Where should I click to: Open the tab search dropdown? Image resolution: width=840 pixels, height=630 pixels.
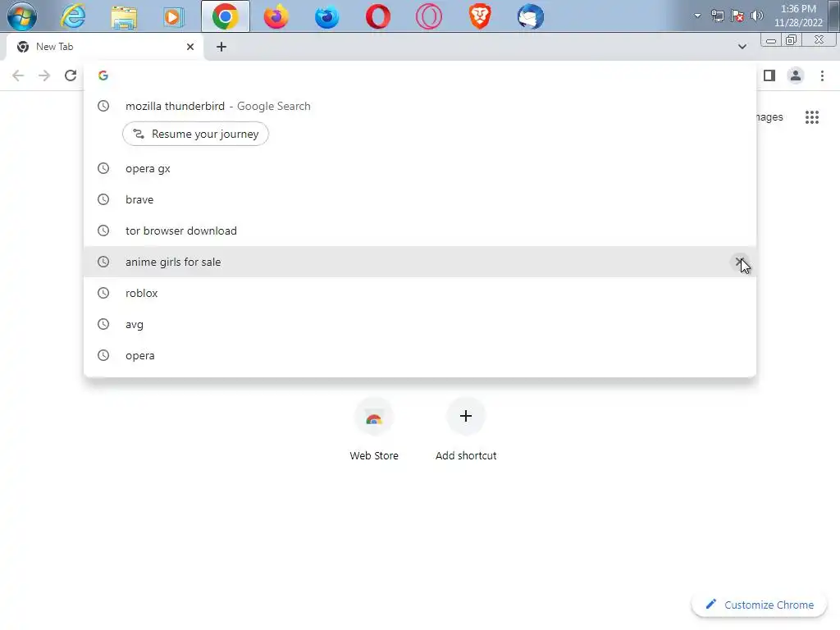click(742, 47)
